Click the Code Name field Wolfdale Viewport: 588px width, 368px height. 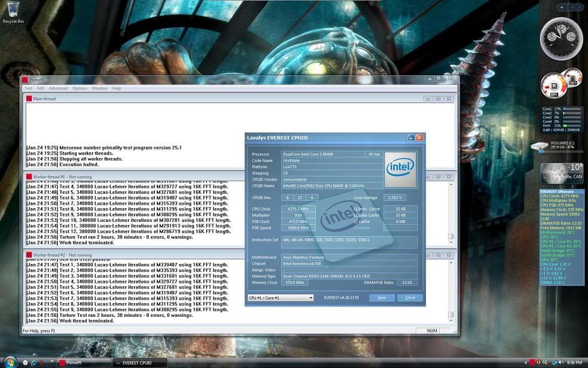332,160
